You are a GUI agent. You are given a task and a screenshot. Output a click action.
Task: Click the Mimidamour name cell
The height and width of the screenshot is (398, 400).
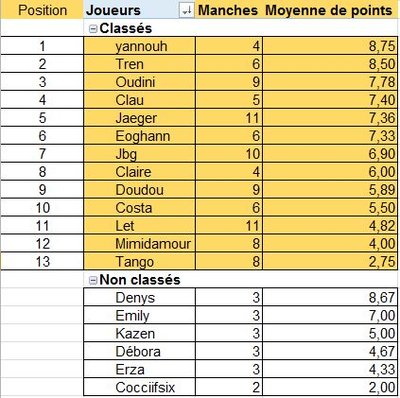[139, 244]
